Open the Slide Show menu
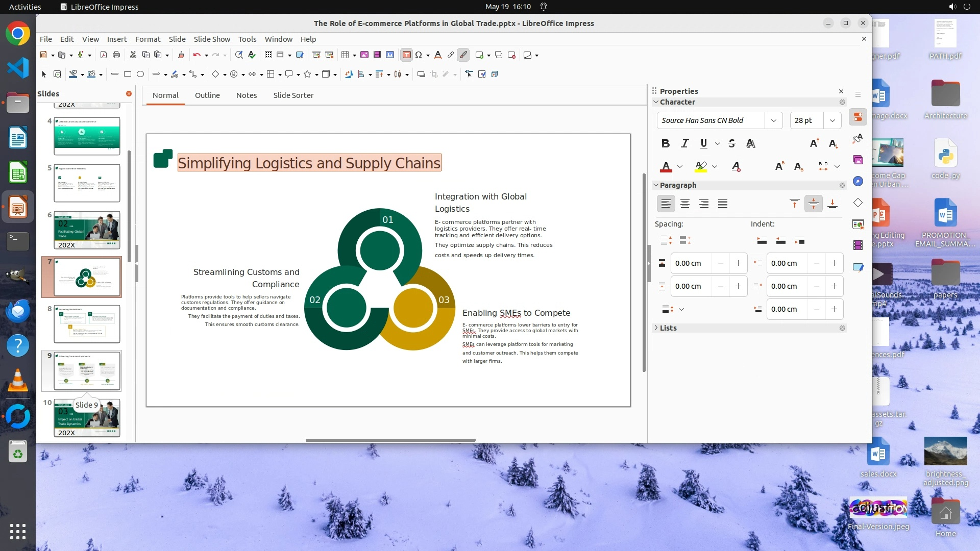This screenshot has height=551, width=980. 211,39
